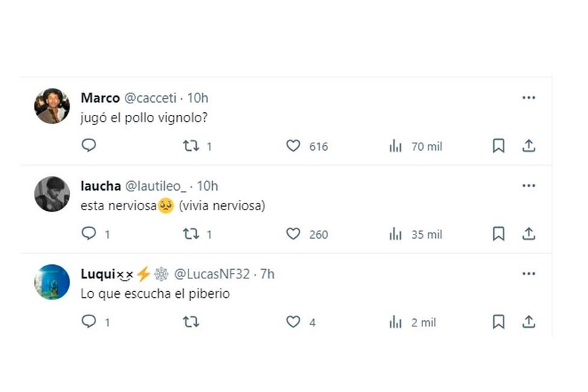588x392 pixels.
Task: Open more options on Luqui's tweet
Action: (529, 274)
